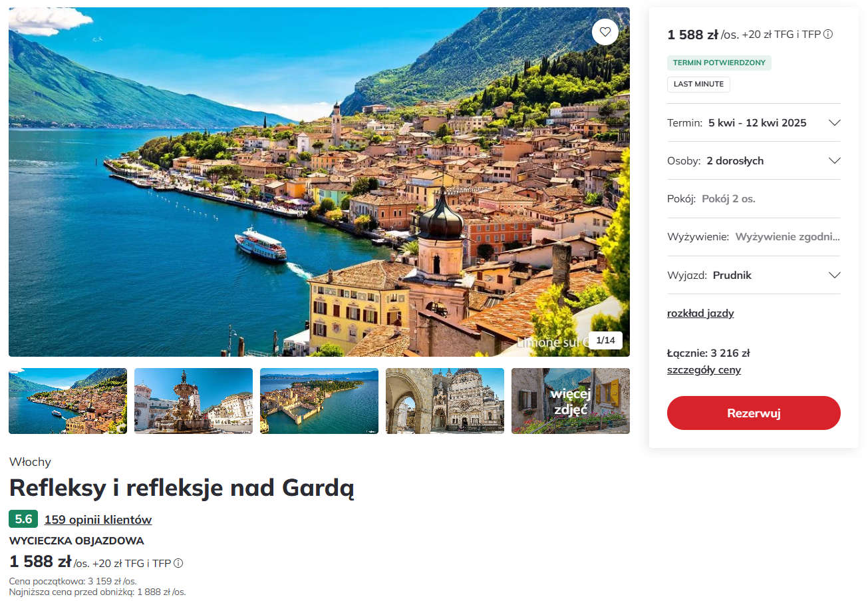Viewport: 868px width, 601px height.
Task: Click the 1/14 photo counter badge
Action: tap(605, 340)
